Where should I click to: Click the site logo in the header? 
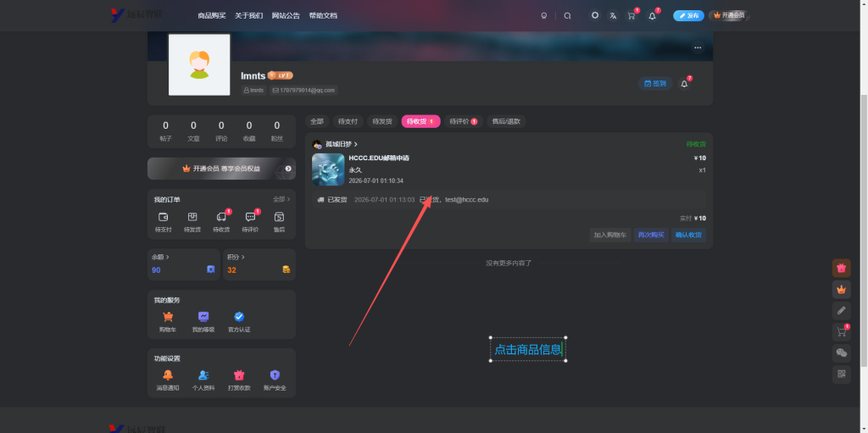coord(136,15)
